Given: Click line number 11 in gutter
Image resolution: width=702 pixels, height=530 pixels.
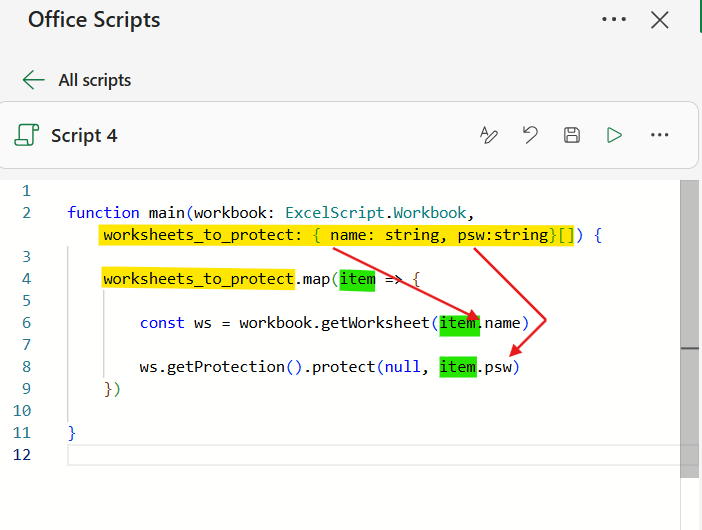Looking at the screenshot, I should [22, 433].
